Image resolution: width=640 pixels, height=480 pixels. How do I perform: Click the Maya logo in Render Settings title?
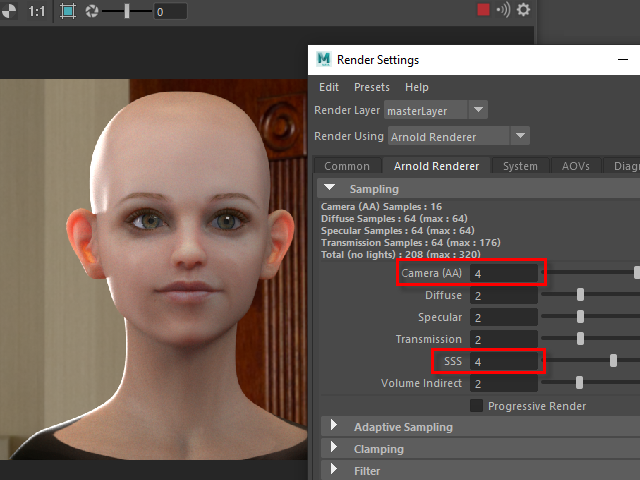tap(324, 60)
